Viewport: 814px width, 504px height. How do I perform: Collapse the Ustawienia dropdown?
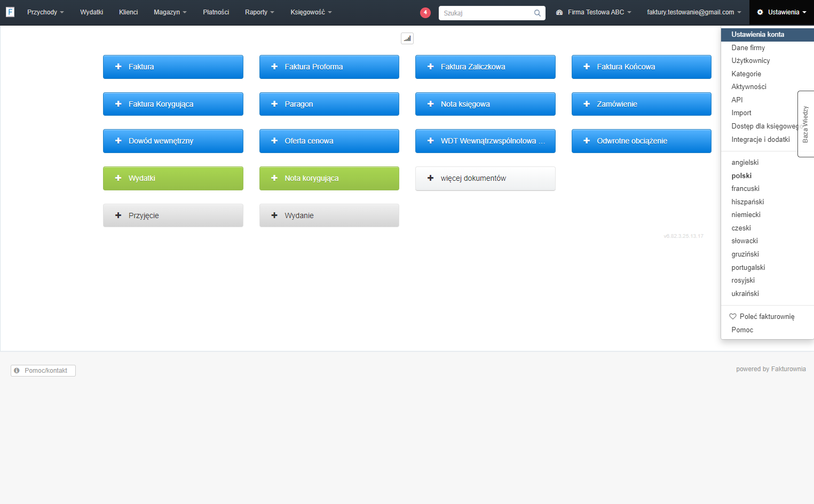781,12
